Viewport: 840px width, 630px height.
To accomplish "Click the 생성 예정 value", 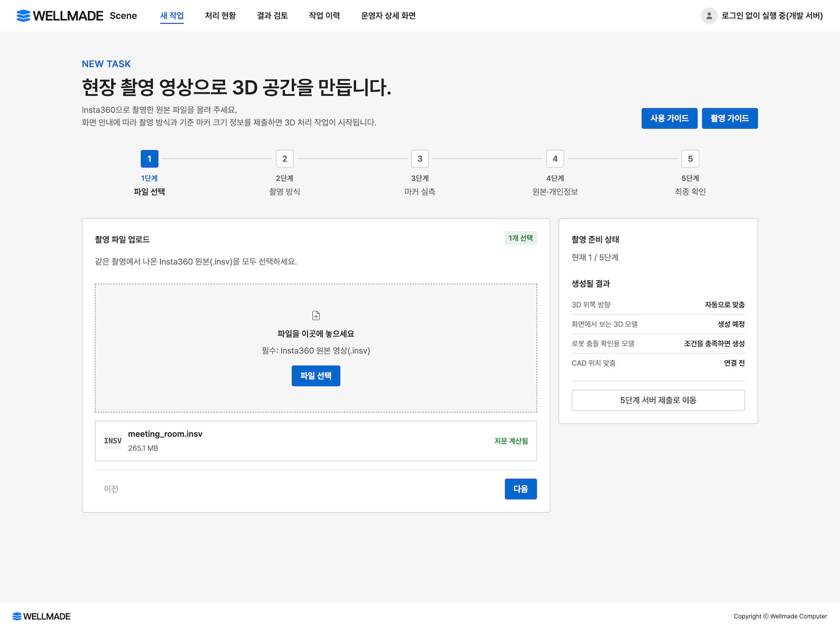I will [731, 324].
